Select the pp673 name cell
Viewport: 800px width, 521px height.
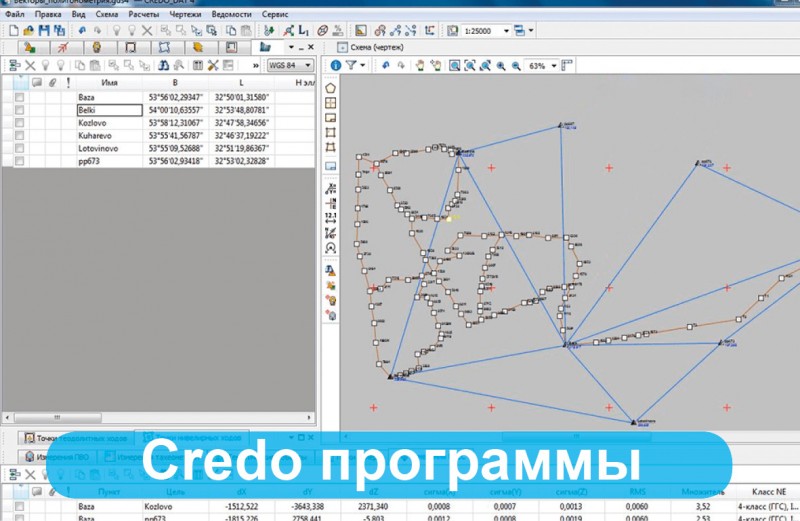[109, 161]
